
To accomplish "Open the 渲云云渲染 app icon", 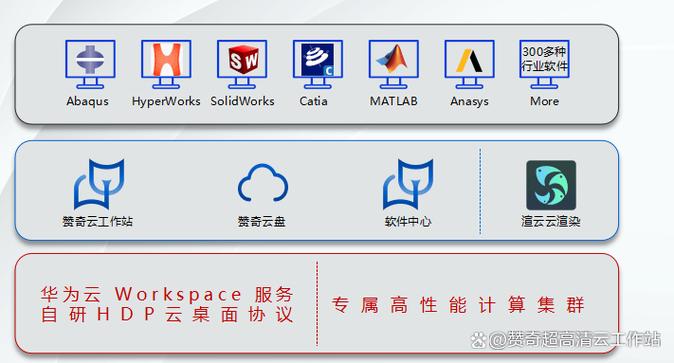I will pos(551,185).
